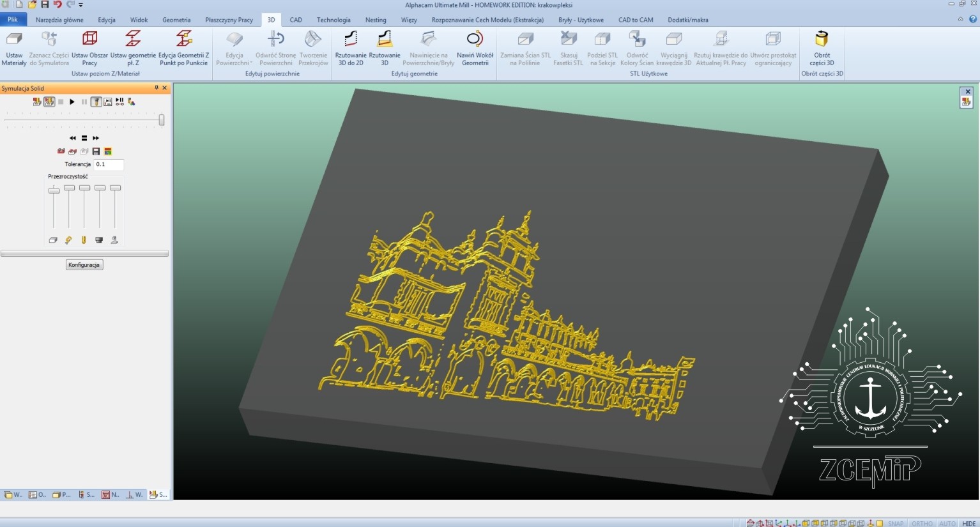Open the CAD to CAM tab
980x527 pixels.
tap(636, 20)
